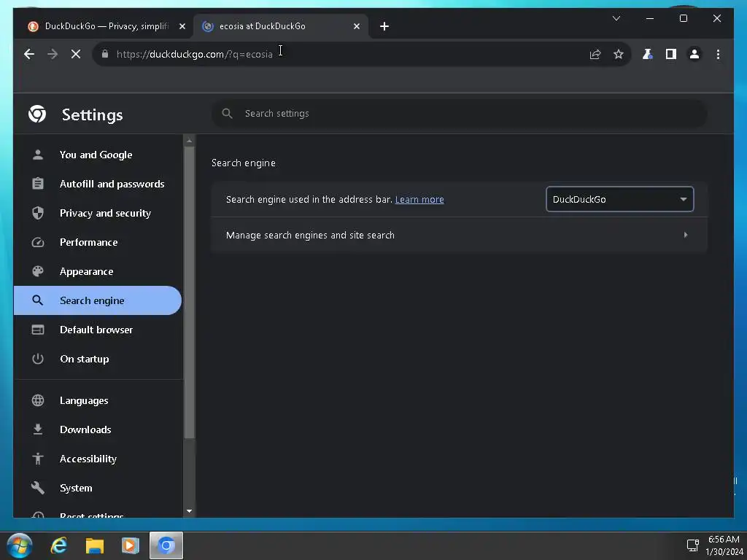Close the ecosia at DuckDuckGo tab
Viewport: 747px width, 560px height.
point(356,26)
